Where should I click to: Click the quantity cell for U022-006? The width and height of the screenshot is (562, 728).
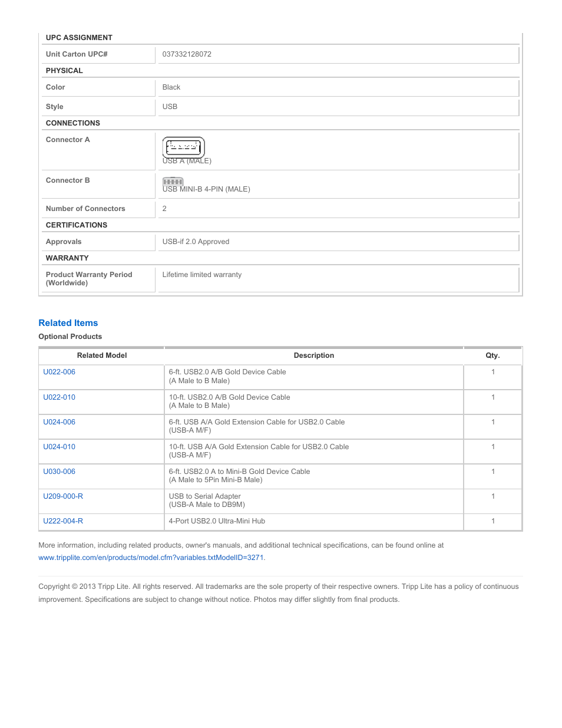[493, 377]
